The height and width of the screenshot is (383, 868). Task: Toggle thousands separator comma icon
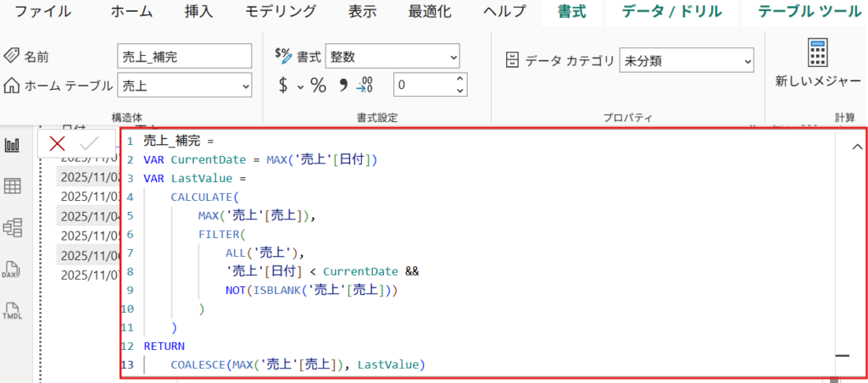(x=343, y=85)
